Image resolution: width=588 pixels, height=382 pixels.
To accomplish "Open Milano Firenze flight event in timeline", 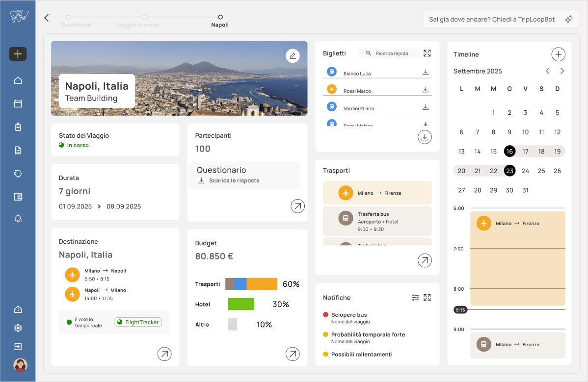I will [x=517, y=258].
